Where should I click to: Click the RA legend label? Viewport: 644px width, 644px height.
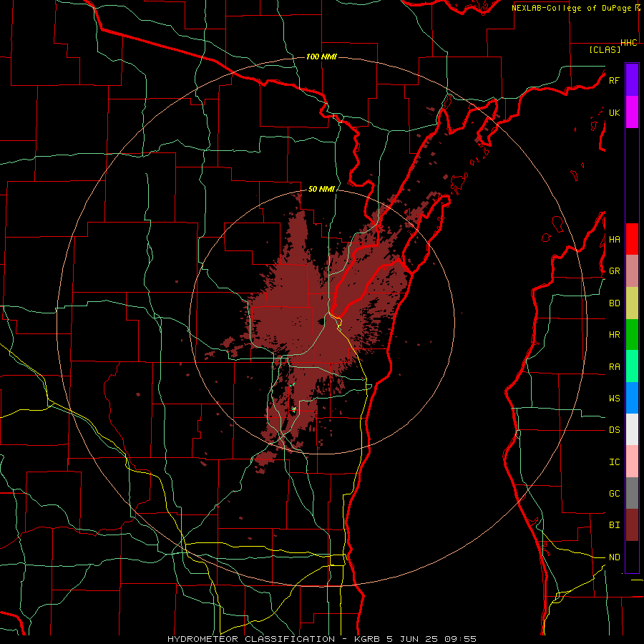point(614,367)
